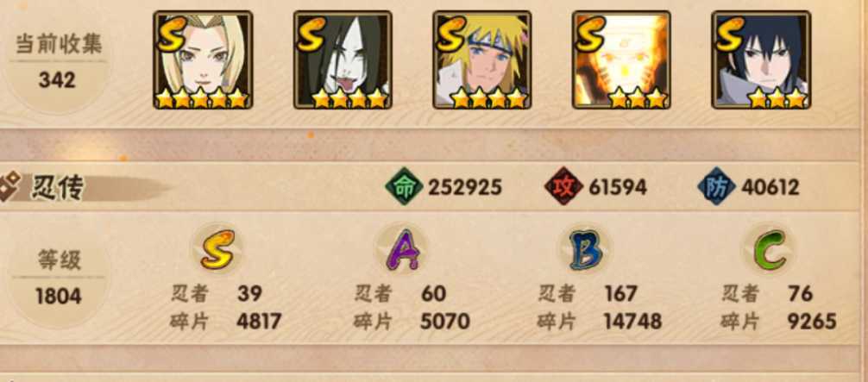Select the Orochimaru ninja portrait
This screenshot has height=382, width=868.
point(343,59)
